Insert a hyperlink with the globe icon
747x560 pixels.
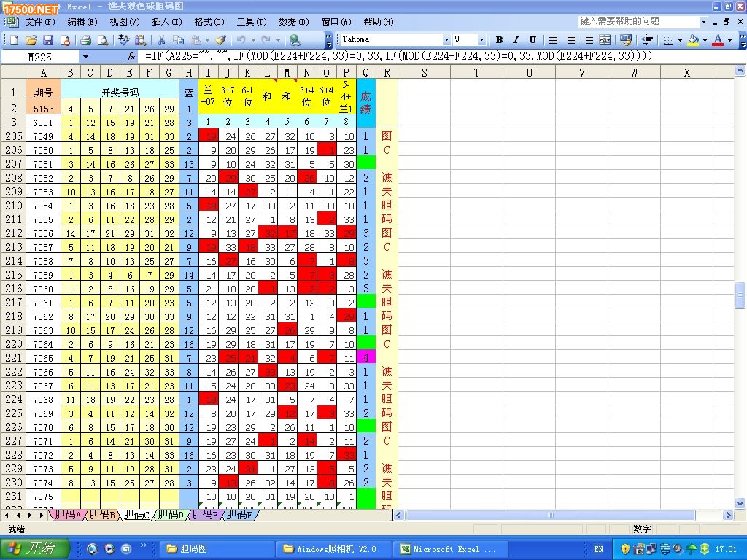(x=295, y=40)
